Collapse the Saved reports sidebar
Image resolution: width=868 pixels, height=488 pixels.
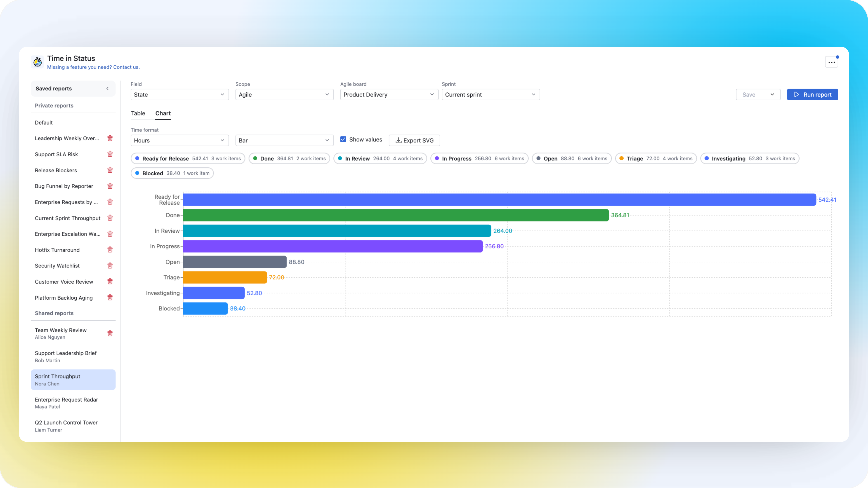[108, 89]
